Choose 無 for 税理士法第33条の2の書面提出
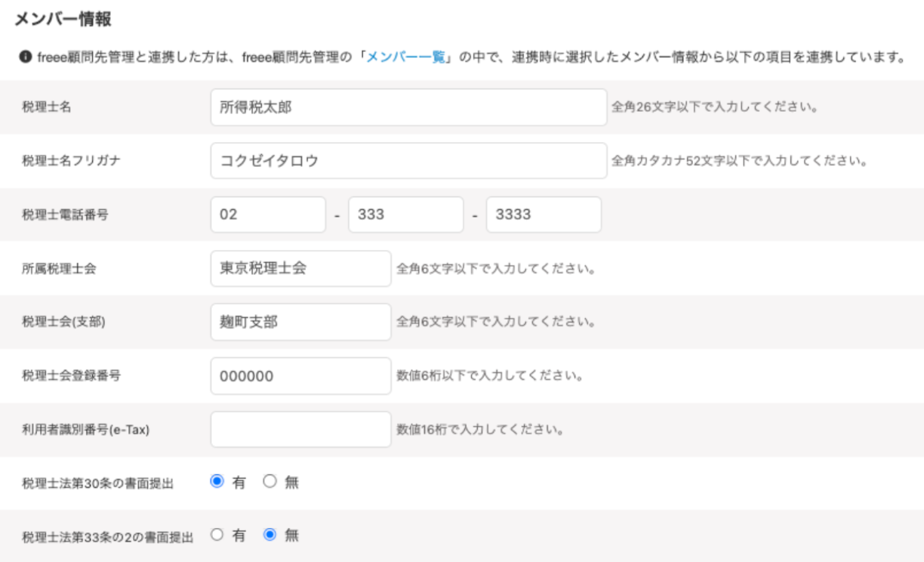This screenshot has height=562, width=924. coord(269,536)
